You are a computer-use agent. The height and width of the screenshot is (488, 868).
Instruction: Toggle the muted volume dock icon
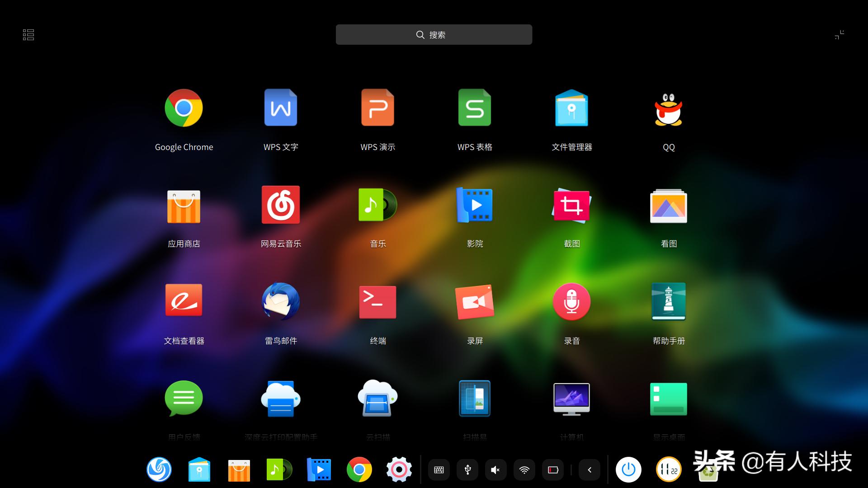tap(495, 470)
